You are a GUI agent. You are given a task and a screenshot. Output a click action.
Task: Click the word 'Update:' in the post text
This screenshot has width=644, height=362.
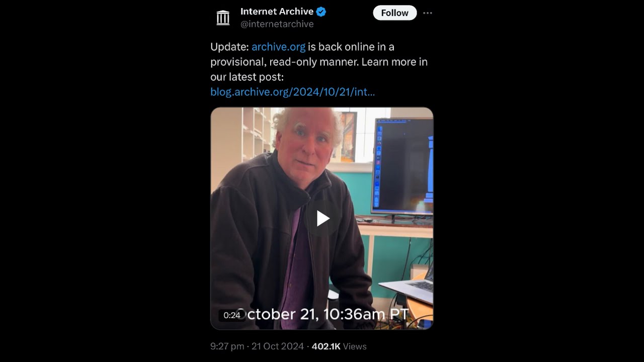[x=229, y=47]
